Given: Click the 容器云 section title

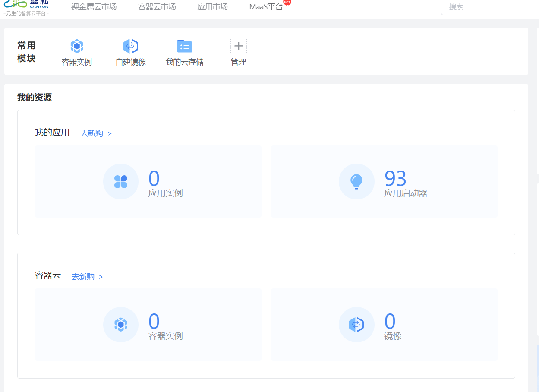Looking at the screenshot, I should coord(48,275).
